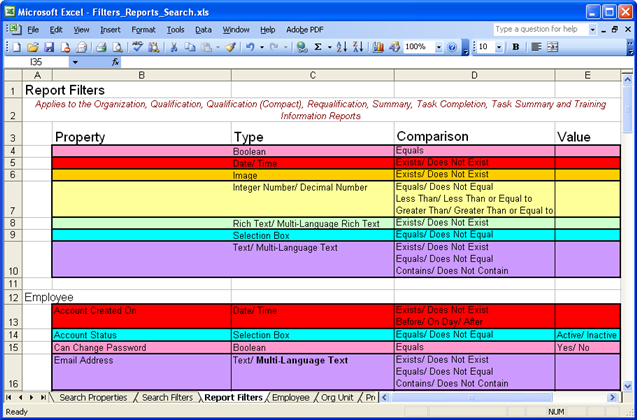Image resolution: width=637 pixels, height=420 pixels.
Task: Open Formatting toolbar options arrow
Action: 630,48
